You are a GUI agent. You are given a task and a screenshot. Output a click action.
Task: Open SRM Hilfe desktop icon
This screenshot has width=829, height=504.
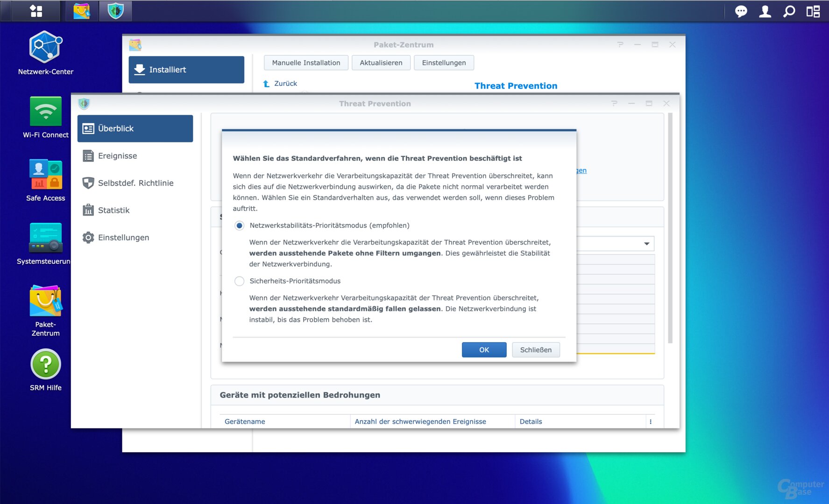(46, 370)
